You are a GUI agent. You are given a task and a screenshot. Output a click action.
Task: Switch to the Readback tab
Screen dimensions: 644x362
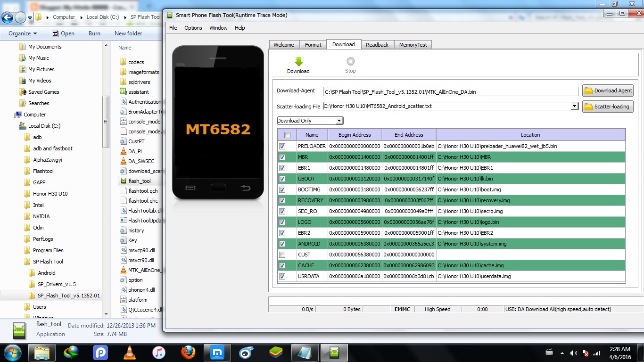377,45
